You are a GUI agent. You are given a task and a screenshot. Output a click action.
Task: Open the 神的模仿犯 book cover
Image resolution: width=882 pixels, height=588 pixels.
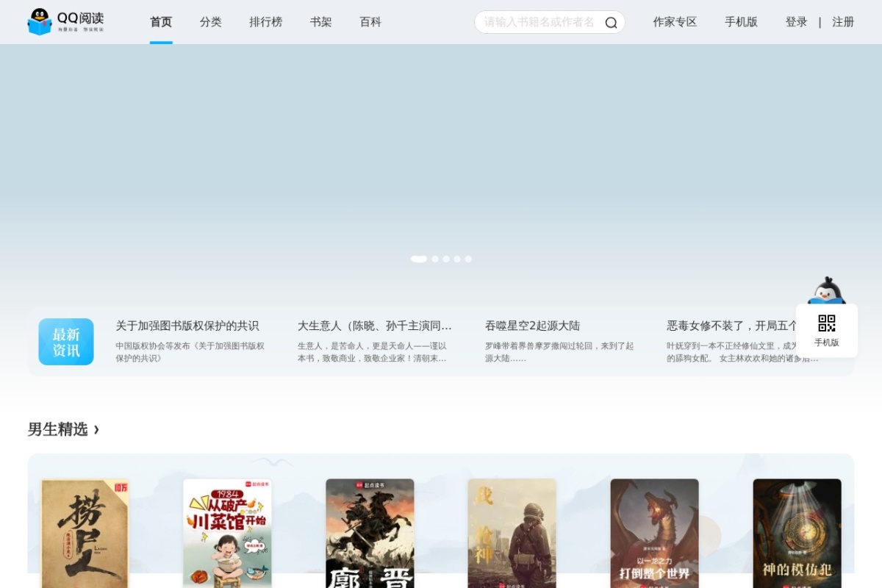point(797,533)
